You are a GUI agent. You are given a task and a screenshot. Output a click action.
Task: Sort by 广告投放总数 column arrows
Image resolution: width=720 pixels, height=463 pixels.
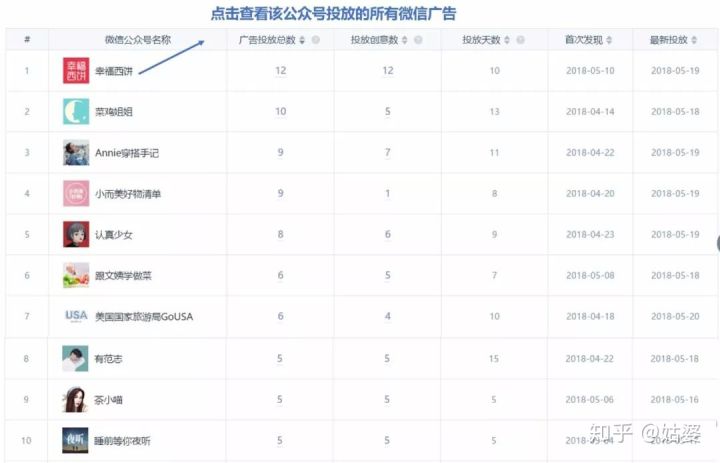pyautogui.click(x=302, y=40)
